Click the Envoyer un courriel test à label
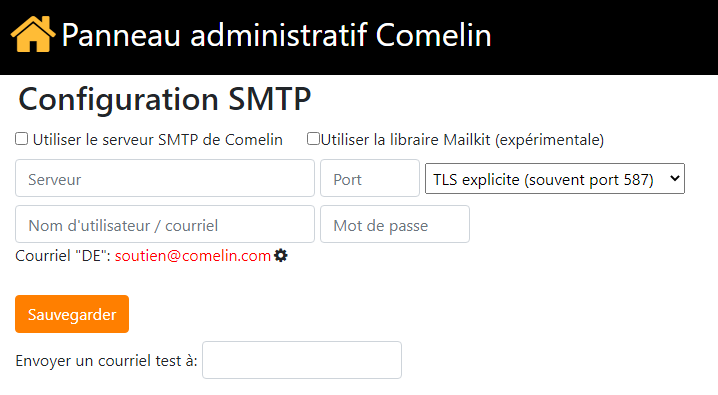 point(106,361)
